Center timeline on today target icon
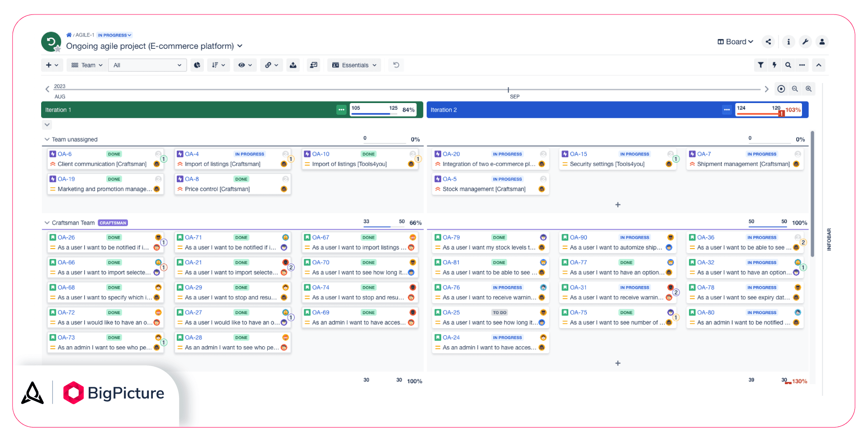 click(x=781, y=89)
